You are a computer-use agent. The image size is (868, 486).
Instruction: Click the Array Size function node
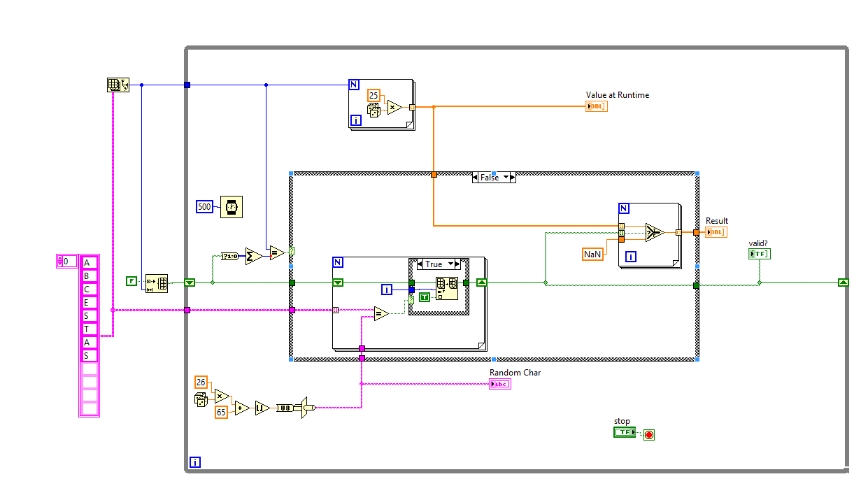118,85
